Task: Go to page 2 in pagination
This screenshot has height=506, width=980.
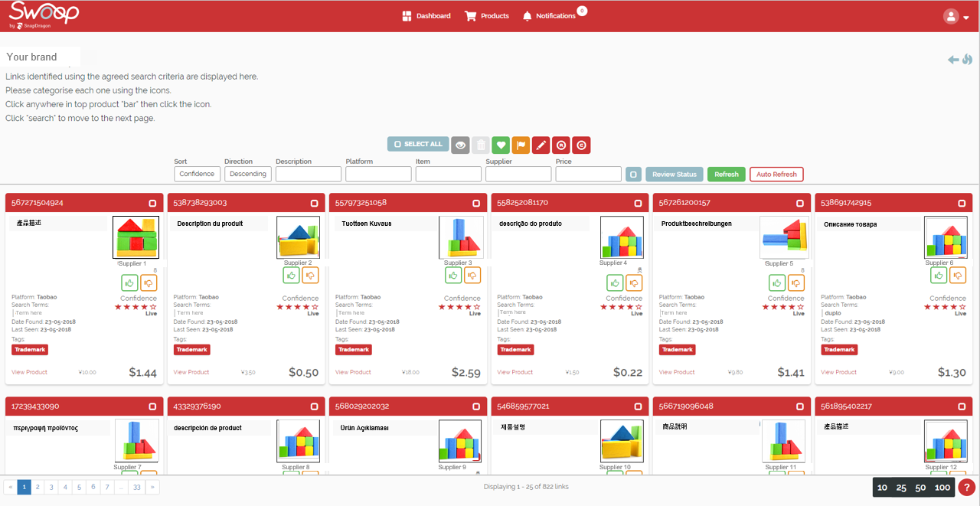Action: click(38, 487)
